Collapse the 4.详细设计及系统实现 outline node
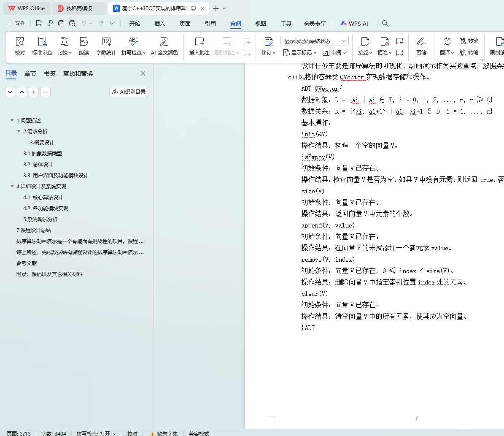Viewport: 504px width, 436px height. pos(12,187)
